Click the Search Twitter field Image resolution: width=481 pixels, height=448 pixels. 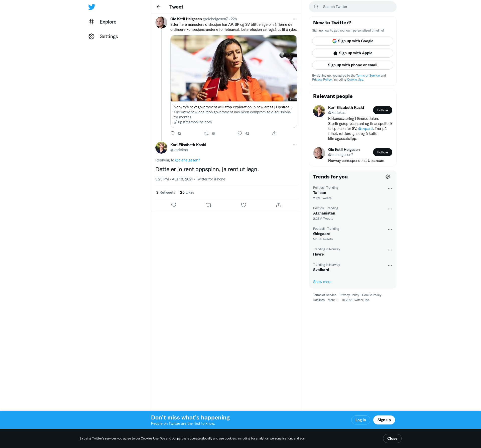pos(353,7)
